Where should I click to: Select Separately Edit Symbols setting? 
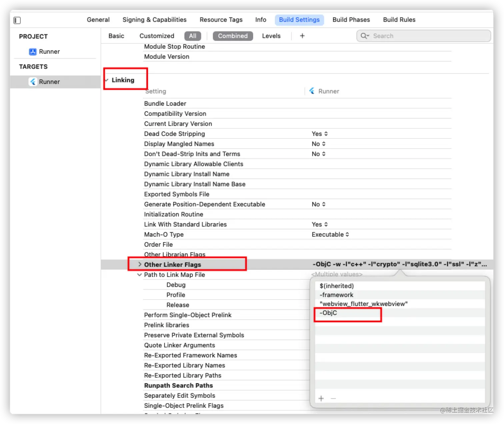[179, 395]
